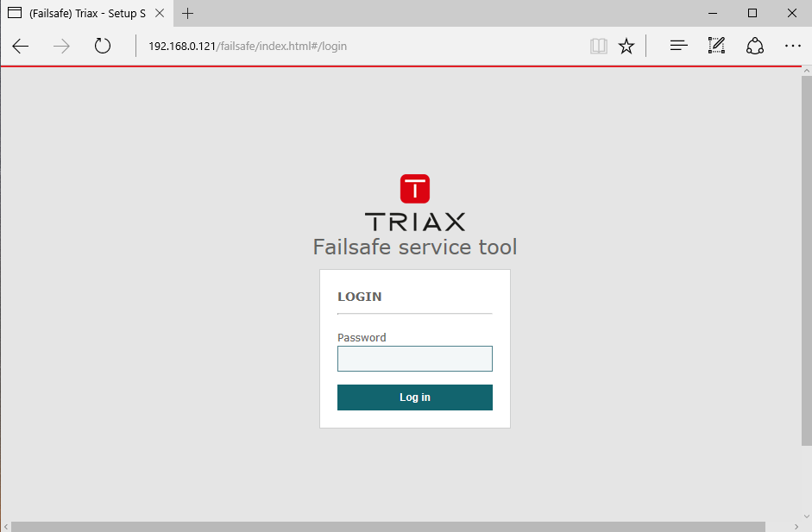Click the 'Password' field label
Screen dimensions: 812x532
point(362,337)
